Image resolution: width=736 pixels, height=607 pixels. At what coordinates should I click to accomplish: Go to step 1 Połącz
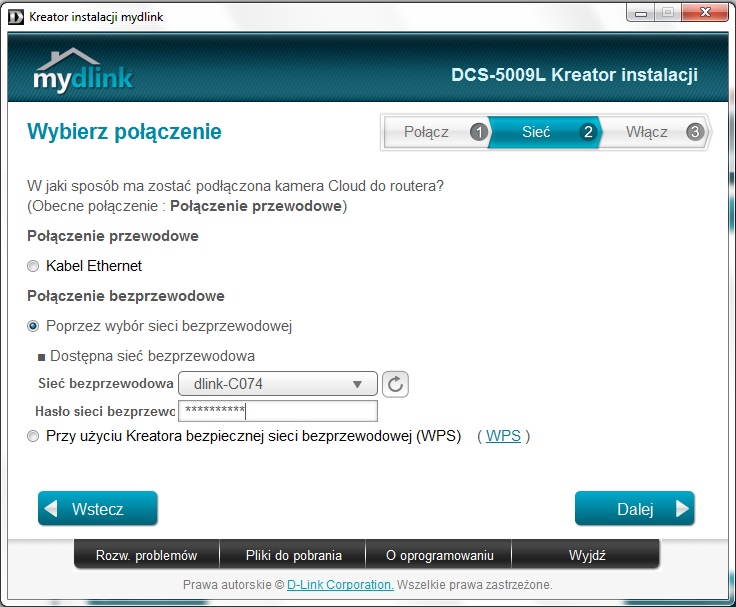pyautogui.click(x=437, y=132)
